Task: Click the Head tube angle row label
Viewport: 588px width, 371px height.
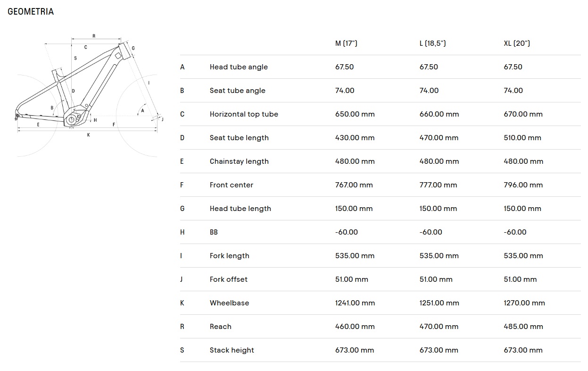Action: 239,67
